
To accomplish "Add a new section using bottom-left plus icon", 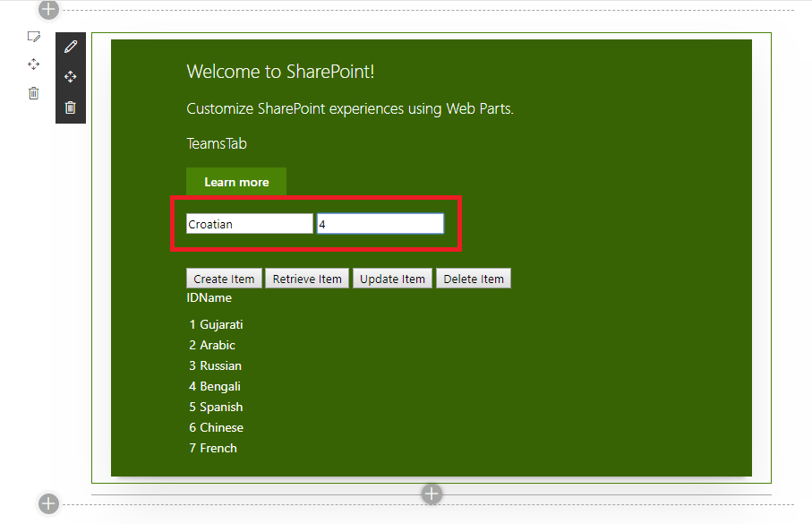I will (x=48, y=503).
